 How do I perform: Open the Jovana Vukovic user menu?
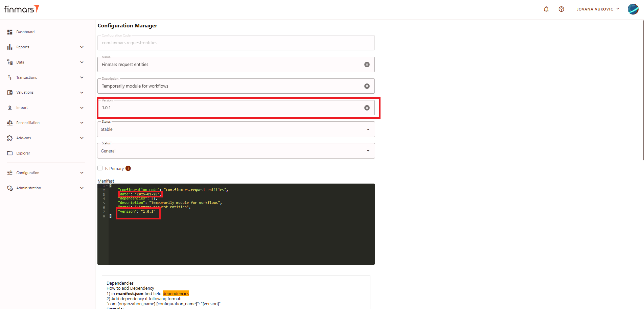[x=598, y=9]
